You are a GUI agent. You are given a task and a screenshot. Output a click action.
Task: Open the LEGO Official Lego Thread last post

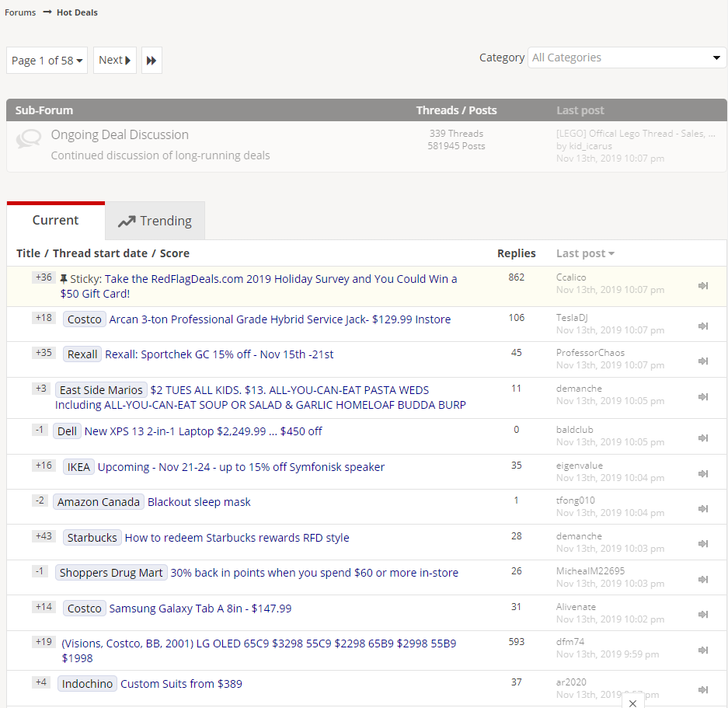tap(636, 134)
